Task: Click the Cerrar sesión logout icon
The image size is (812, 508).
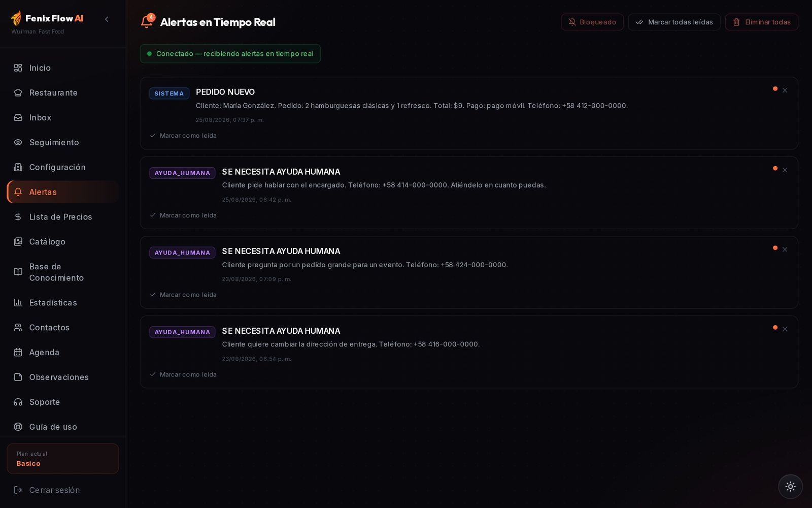Action: tap(18, 490)
